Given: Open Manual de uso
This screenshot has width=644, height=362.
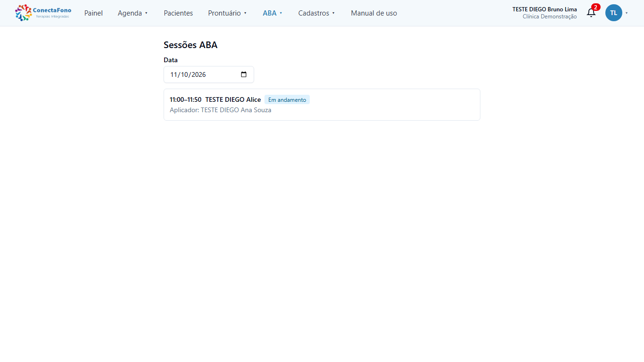Looking at the screenshot, I should tap(374, 13).
